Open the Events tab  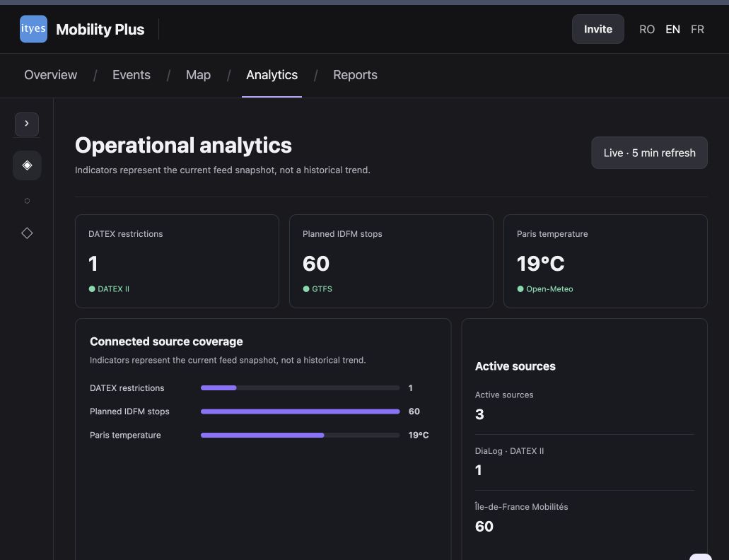click(x=132, y=75)
